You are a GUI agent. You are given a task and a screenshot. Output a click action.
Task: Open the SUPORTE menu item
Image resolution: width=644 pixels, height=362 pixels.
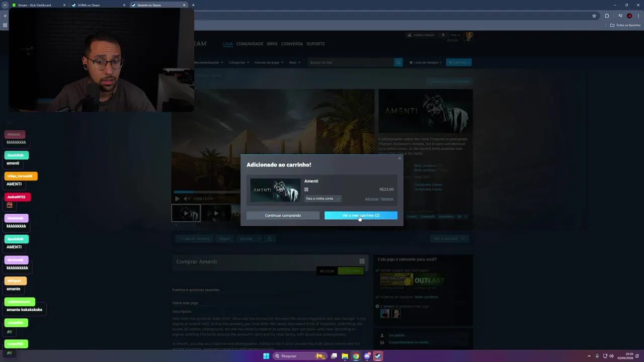coord(315,44)
